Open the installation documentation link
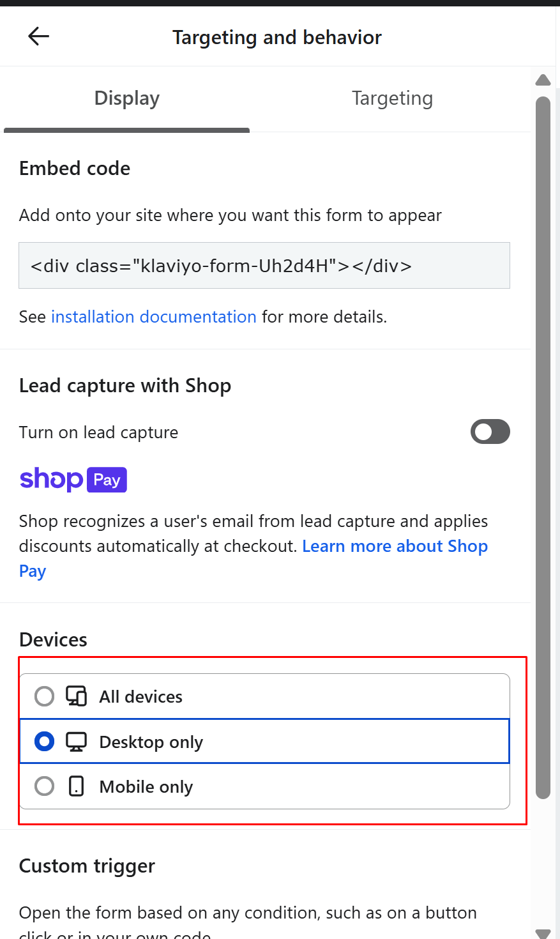This screenshot has height=939, width=560. click(x=153, y=317)
